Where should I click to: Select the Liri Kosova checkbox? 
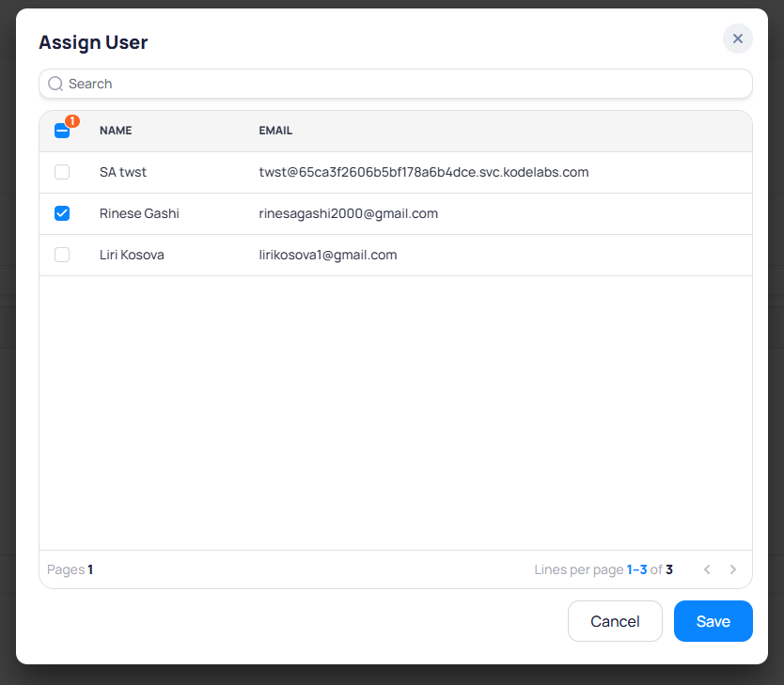[x=62, y=255]
